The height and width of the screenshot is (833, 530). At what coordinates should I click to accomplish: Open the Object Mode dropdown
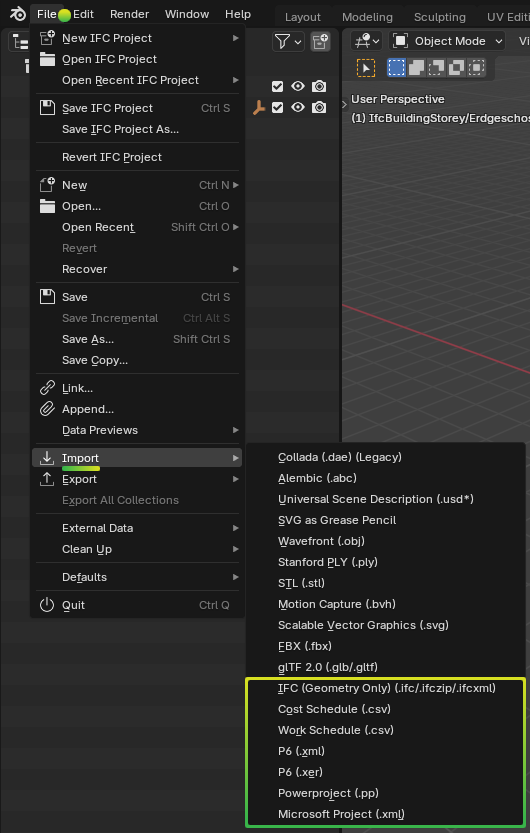click(x=447, y=41)
